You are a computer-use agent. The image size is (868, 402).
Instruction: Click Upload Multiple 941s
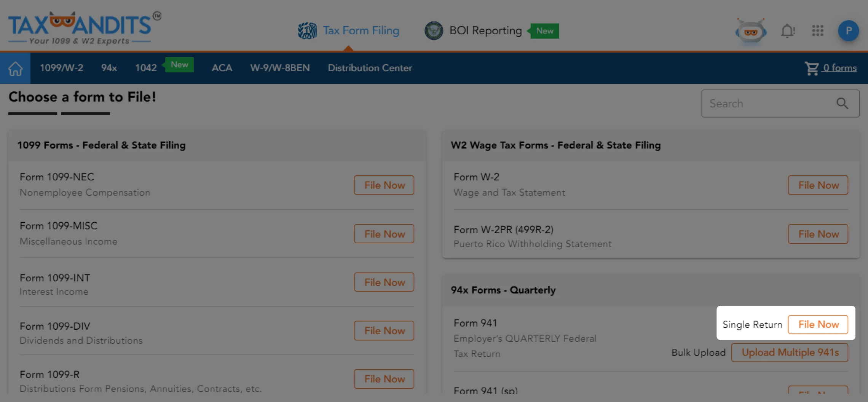[790, 353]
